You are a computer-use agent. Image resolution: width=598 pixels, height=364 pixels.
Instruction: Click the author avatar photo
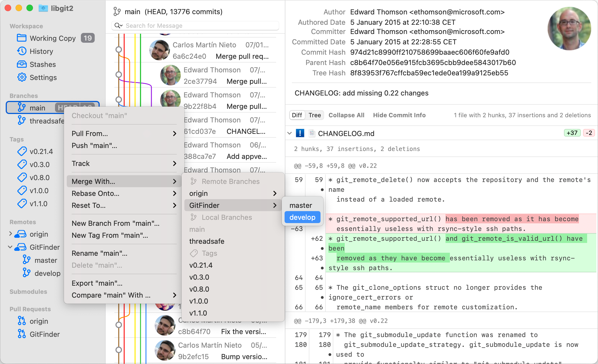(x=569, y=28)
